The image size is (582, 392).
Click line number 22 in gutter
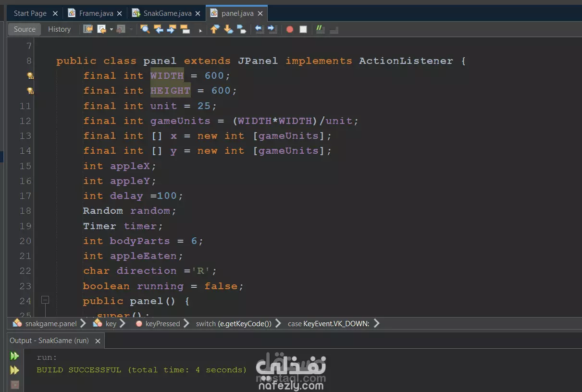[x=25, y=271]
